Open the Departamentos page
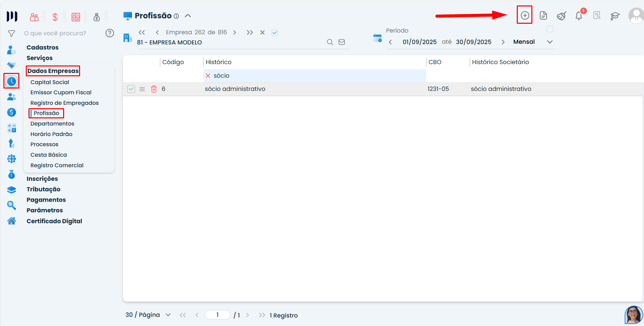Screen dimensions: 644x326 tap(52, 123)
